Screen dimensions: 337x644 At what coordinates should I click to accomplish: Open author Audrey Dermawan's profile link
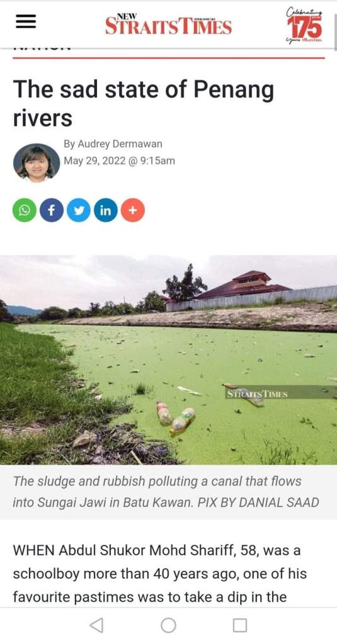point(113,144)
